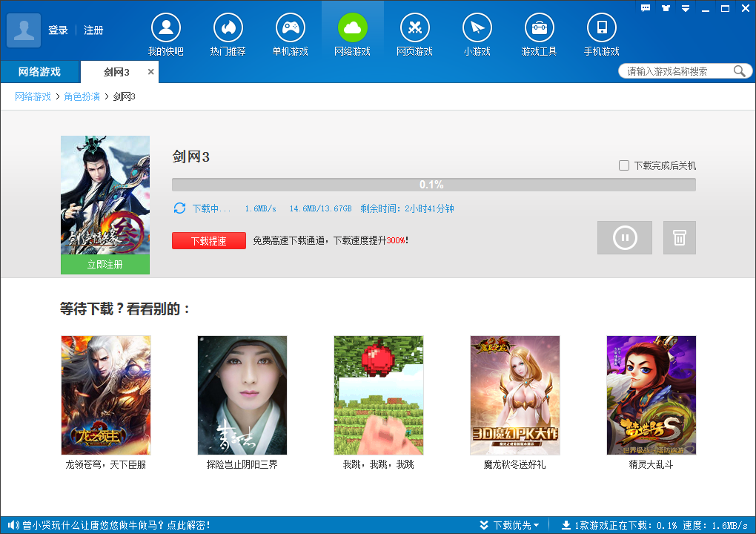Open the 角色扮演 breadcrumb category

(82, 96)
